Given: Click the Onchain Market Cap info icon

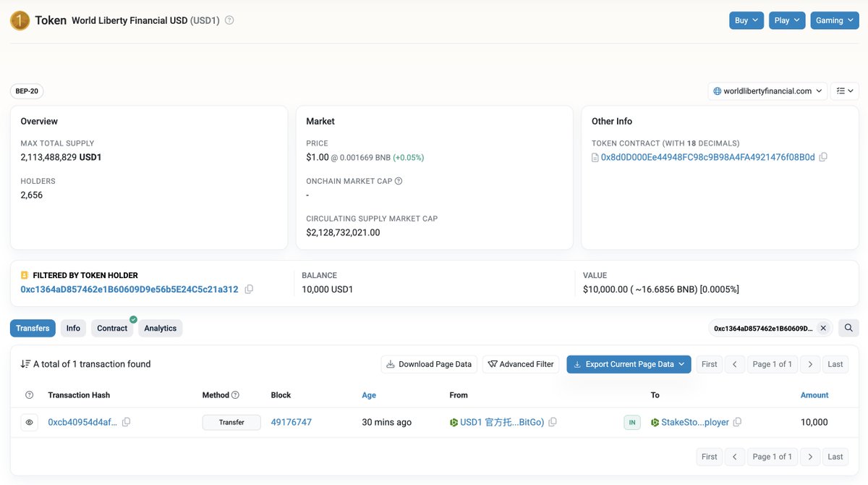Looking at the screenshot, I should point(399,181).
